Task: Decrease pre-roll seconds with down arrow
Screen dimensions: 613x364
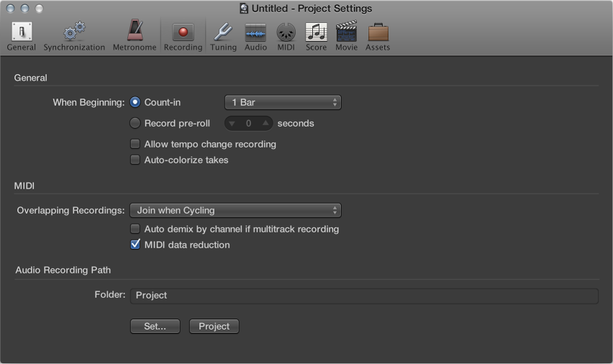Action: pos(232,124)
